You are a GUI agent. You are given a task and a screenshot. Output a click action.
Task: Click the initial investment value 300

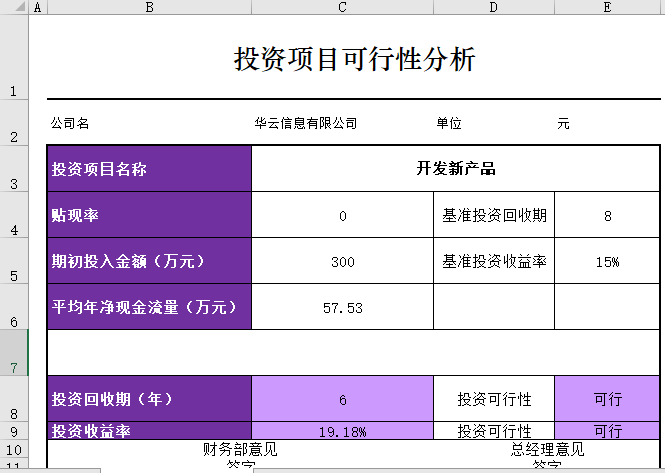[342, 262]
